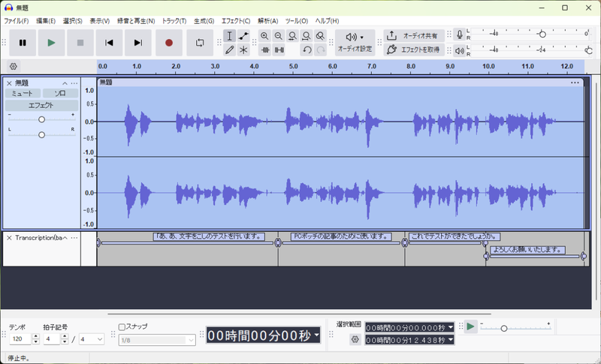This screenshot has width=601, height=364.
Task: Close the 無題 audio track
Action: click(9, 83)
